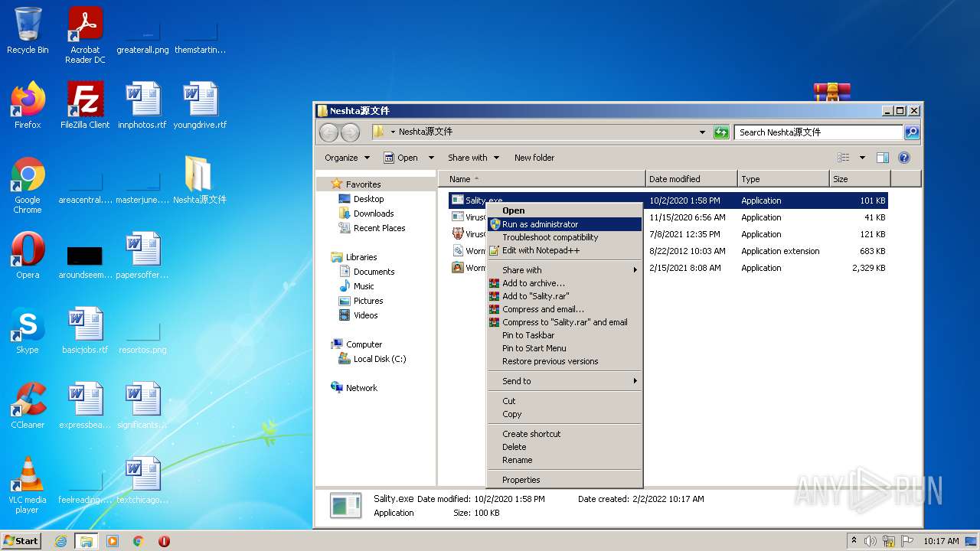The height and width of the screenshot is (551, 980).
Task: Click the Start button
Action: coord(21,541)
